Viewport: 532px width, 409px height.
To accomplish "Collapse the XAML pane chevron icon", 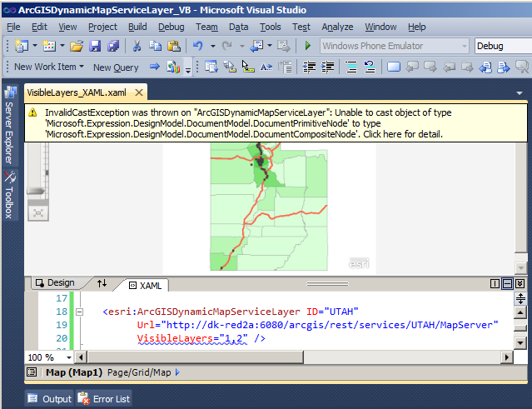I will pyautogui.click(x=520, y=283).
